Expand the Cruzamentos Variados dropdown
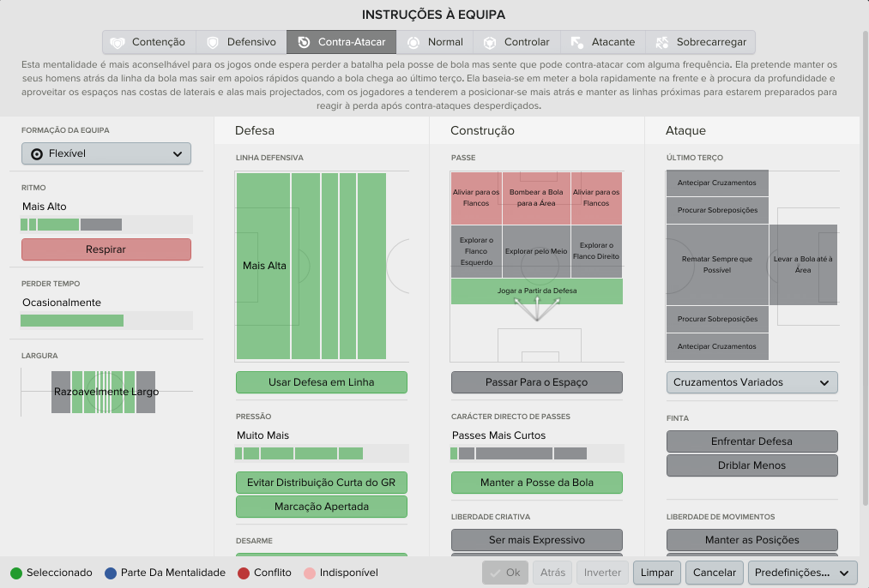869x588 pixels. (x=752, y=382)
